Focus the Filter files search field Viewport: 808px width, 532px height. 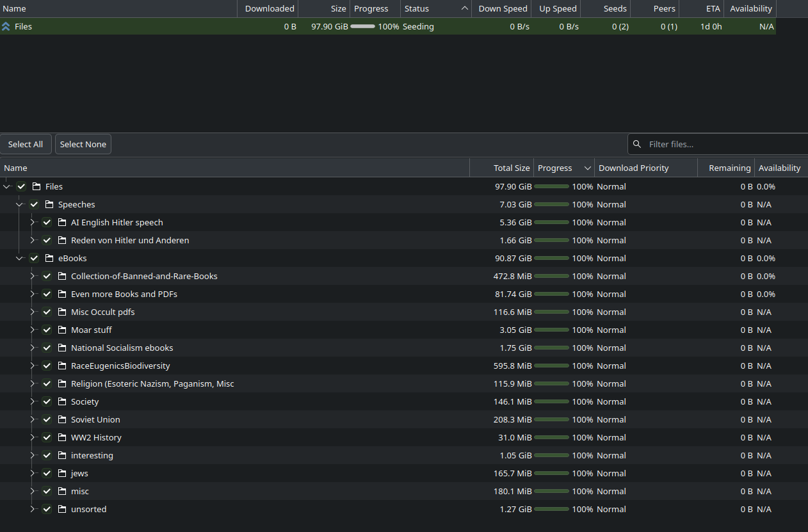pyautogui.click(x=718, y=144)
